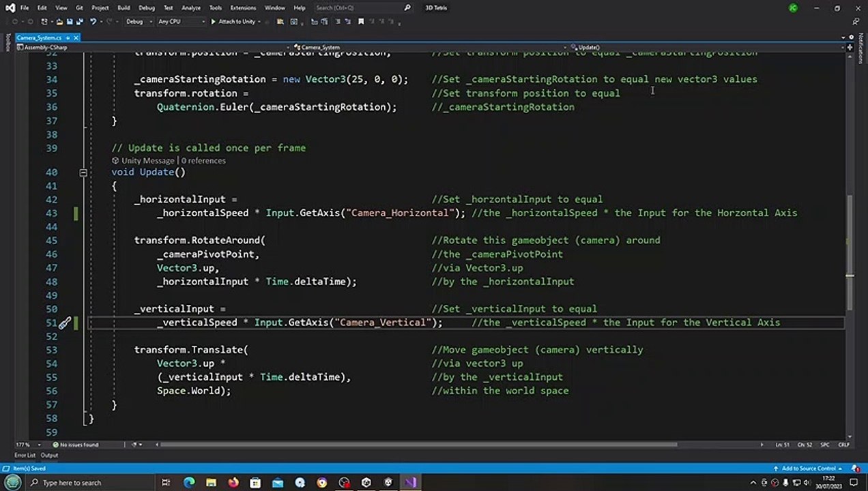
Task: Open the Project menu
Action: pyautogui.click(x=100, y=8)
